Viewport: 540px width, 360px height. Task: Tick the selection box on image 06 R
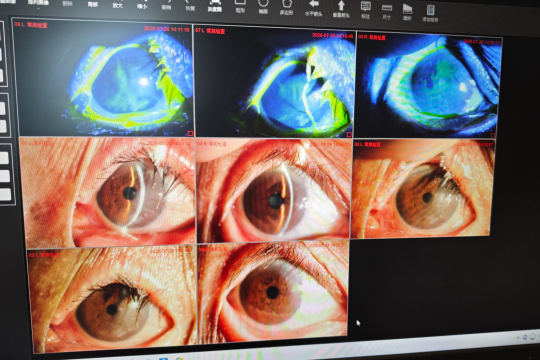tap(492, 135)
